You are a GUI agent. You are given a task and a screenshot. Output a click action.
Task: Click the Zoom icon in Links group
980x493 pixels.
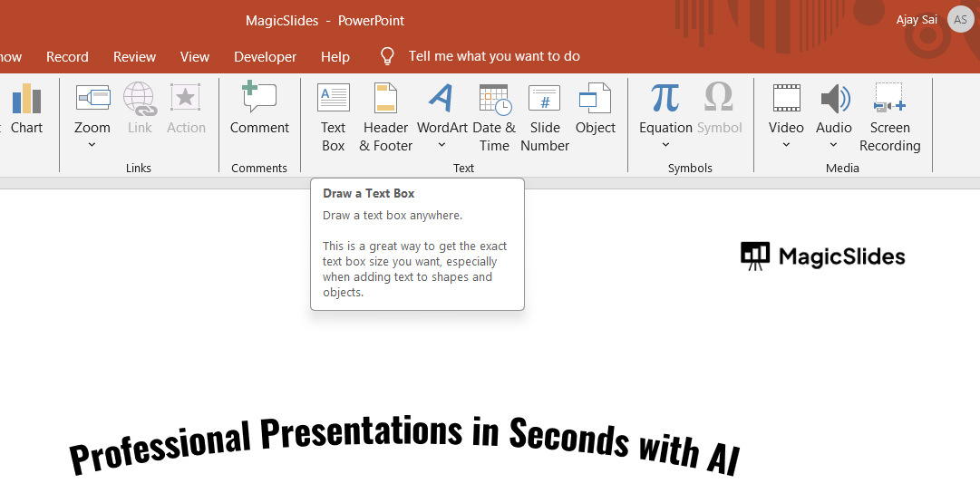tap(93, 98)
